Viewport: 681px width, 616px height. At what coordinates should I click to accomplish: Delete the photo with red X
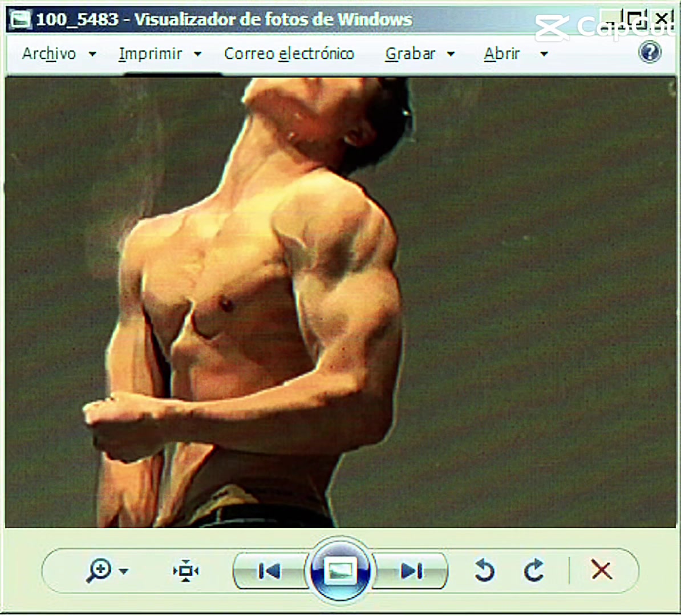coord(602,570)
